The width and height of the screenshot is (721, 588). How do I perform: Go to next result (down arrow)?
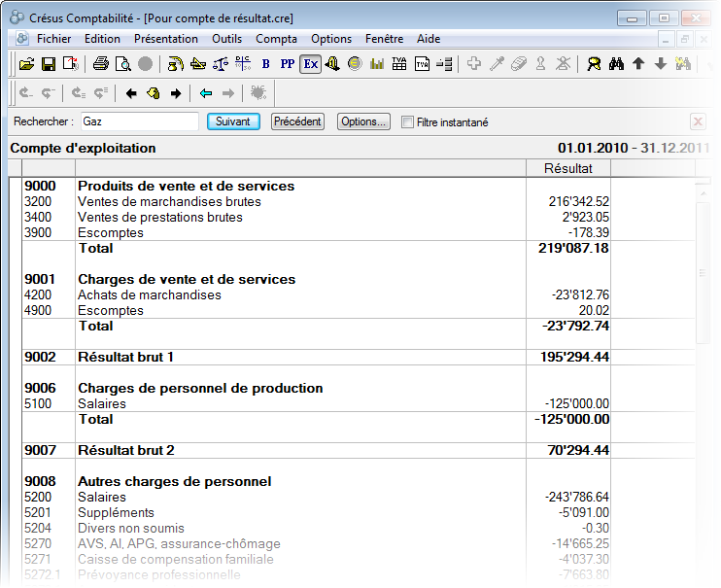[x=661, y=64]
